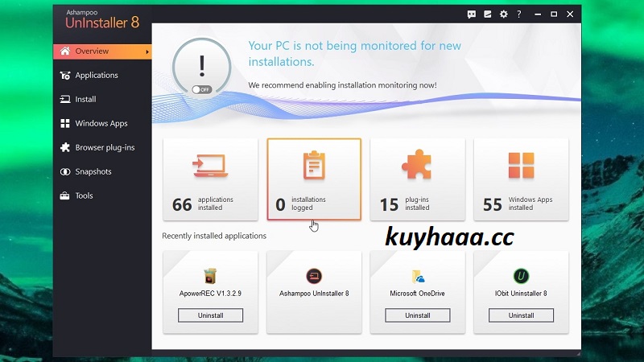Image resolution: width=644 pixels, height=362 pixels.
Task: Open the 66 applications installed tile
Action: [x=210, y=179]
